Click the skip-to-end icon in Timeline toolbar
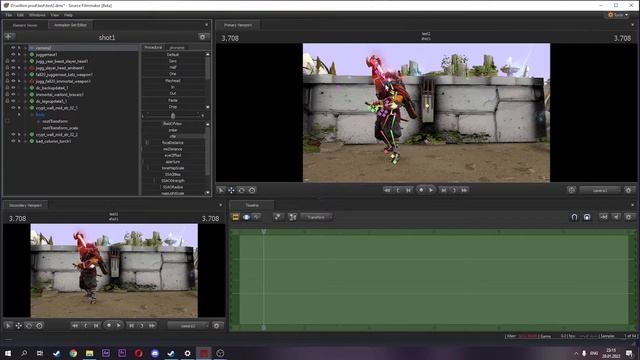This screenshot has width=640, height=360. click(x=603, y=217)
